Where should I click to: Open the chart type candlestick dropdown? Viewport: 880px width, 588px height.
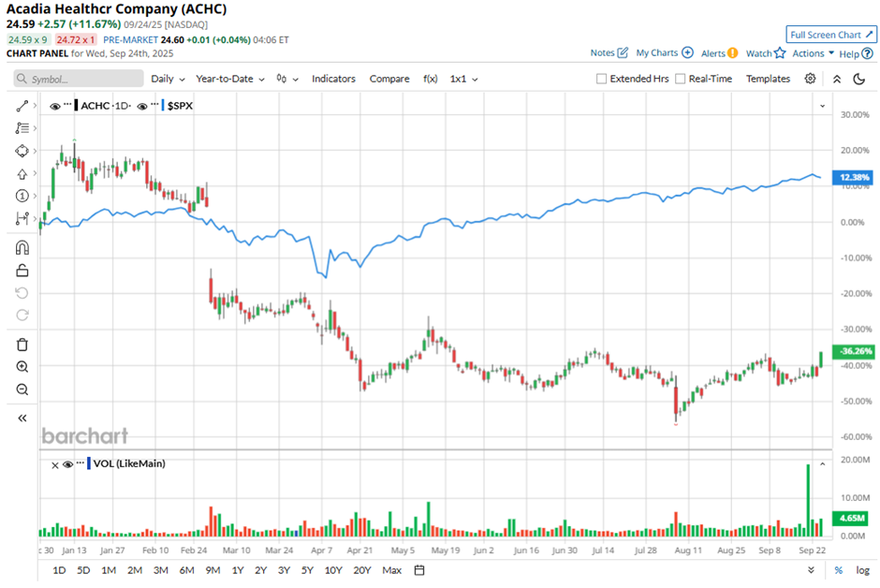point(287,79)
